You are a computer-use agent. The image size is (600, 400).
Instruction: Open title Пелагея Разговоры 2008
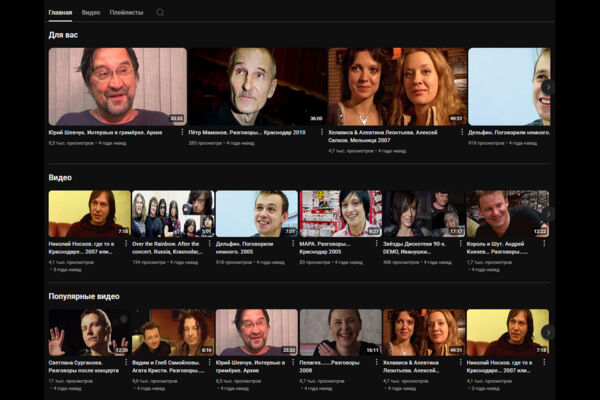(329, 366)
